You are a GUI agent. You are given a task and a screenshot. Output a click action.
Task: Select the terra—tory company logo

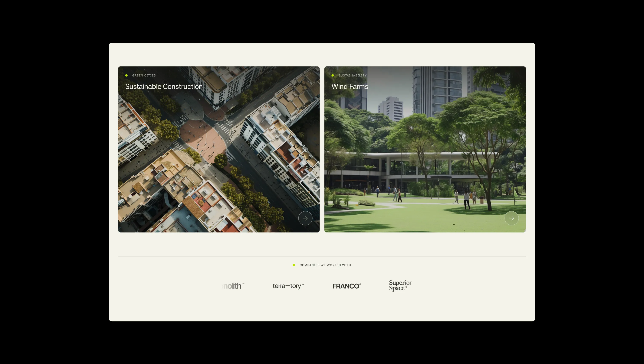(x=288, y=286)
